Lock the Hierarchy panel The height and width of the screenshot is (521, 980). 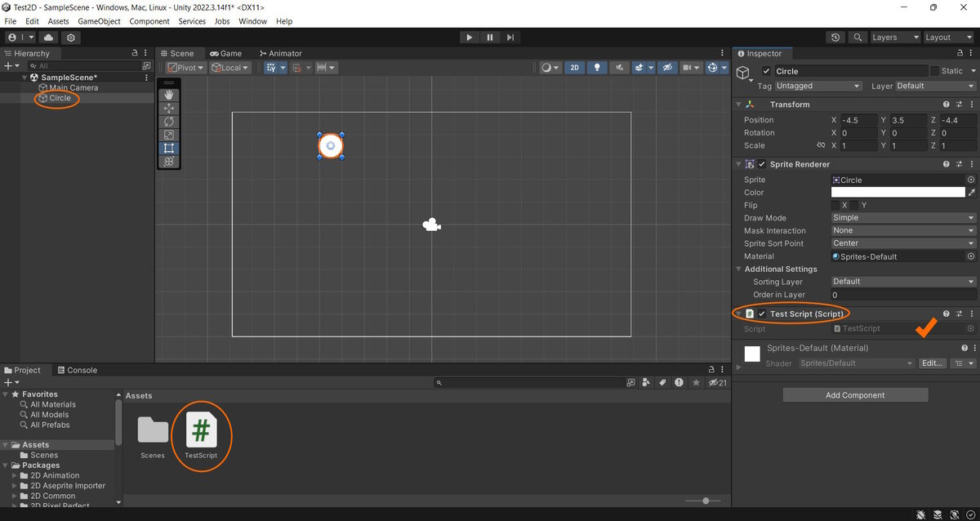[x=135, y=53]
